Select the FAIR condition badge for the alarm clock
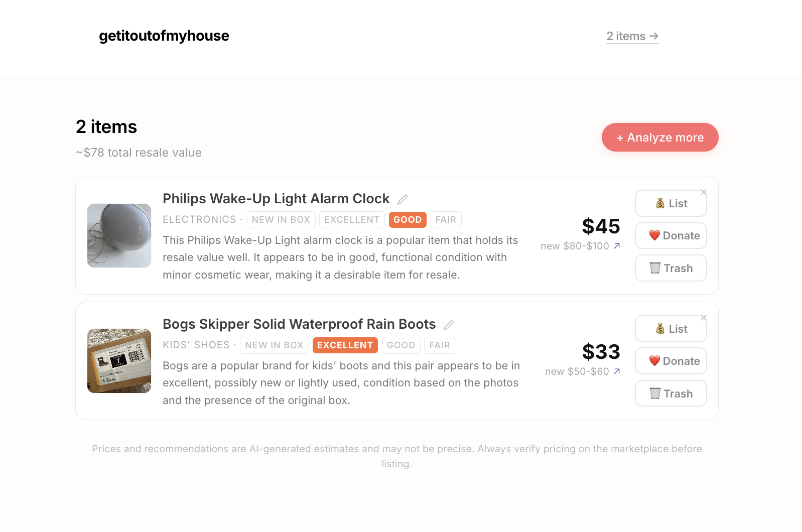Image resolution: width=802 pixels, height=532 pixels. pyautogui.click(x=446, y=220)
